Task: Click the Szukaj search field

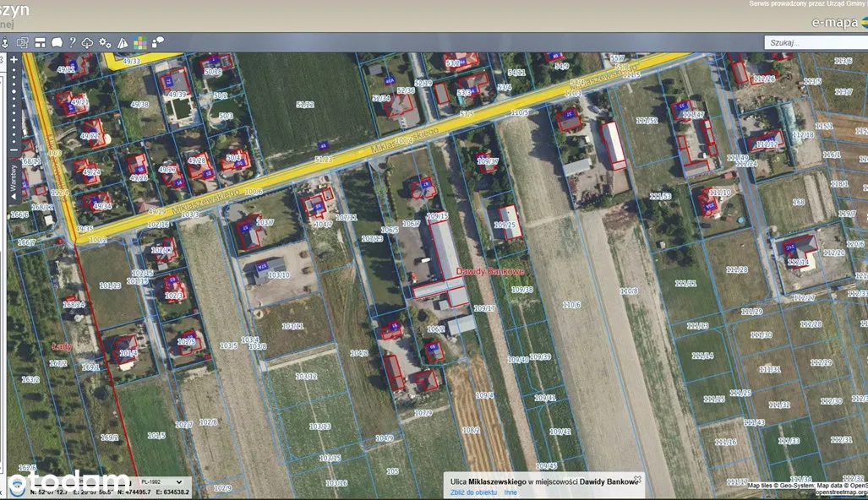Action: tap(816, 42)
